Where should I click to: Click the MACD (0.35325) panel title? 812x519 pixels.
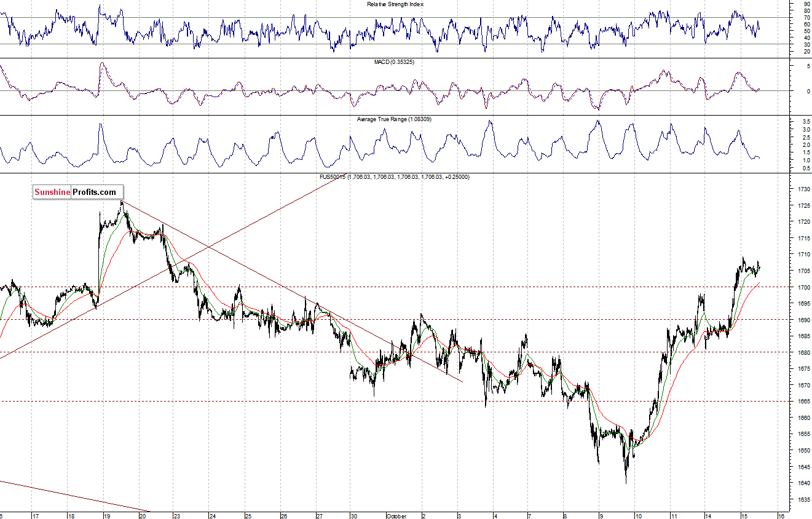395,62
